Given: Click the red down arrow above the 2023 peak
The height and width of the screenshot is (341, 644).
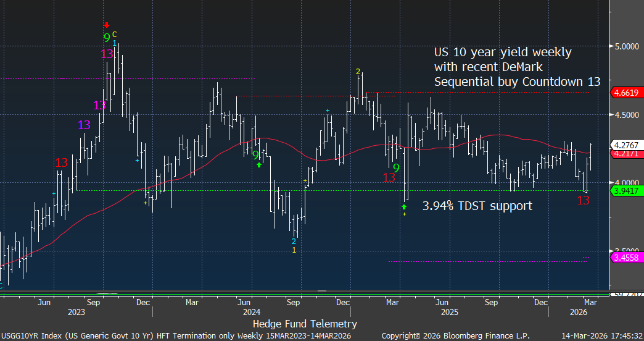Looking at the screenshot, I should pyautogui.click(x=107, y=25).
